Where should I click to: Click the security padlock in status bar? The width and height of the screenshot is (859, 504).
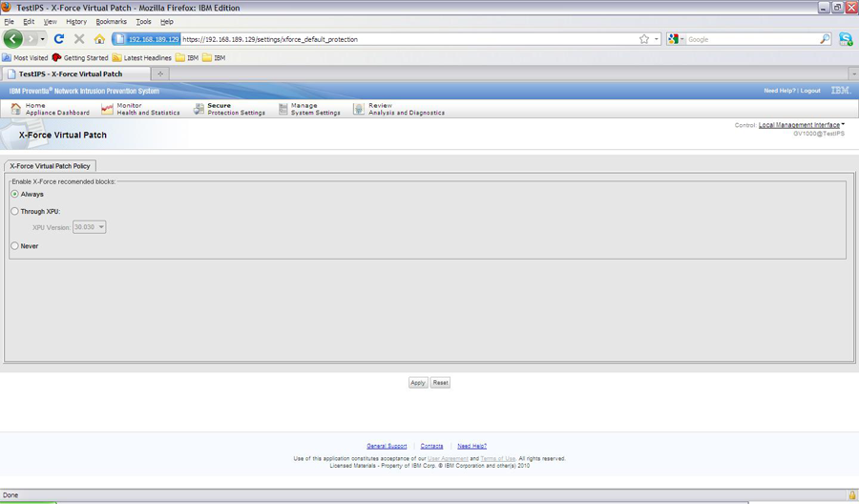tap(852, 495)
